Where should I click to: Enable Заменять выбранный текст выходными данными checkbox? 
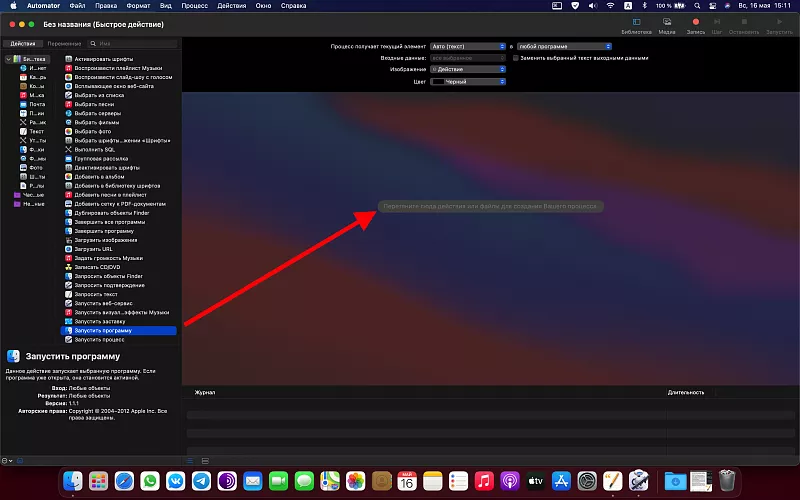coord(515,58)
